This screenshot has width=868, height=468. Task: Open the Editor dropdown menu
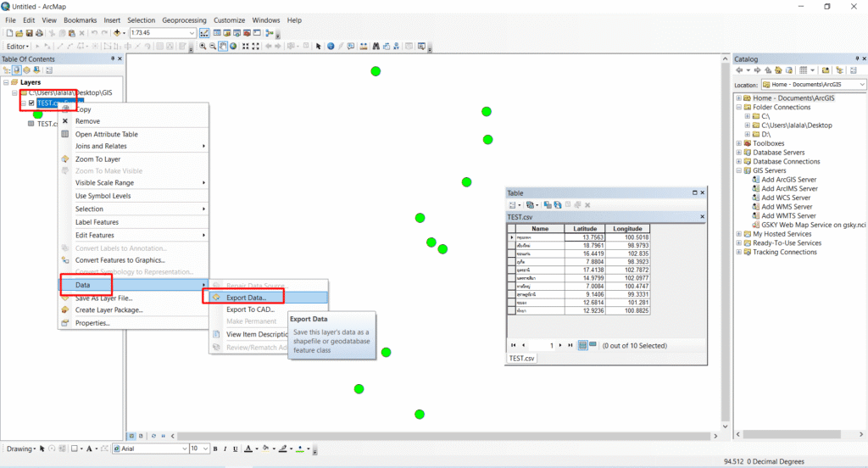18,47
